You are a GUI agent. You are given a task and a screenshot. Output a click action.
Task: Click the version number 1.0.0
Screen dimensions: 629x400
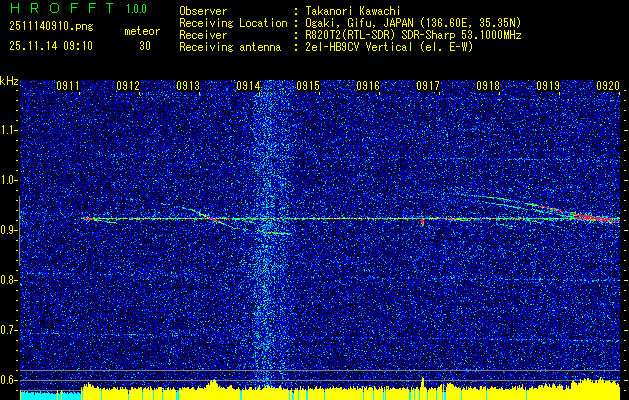click(x=136, y=8)
